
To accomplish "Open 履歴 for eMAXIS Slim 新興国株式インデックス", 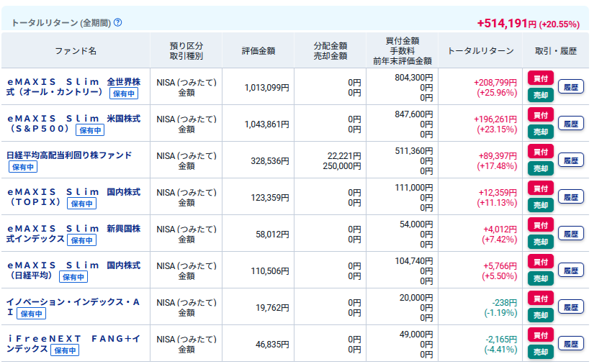I will (x=571, y=234).
